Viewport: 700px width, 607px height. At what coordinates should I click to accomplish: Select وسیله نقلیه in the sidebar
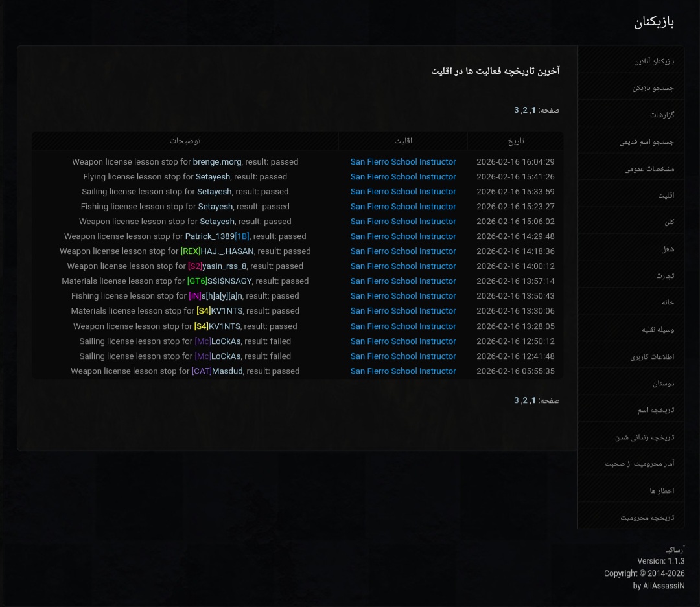coord(632,328)
